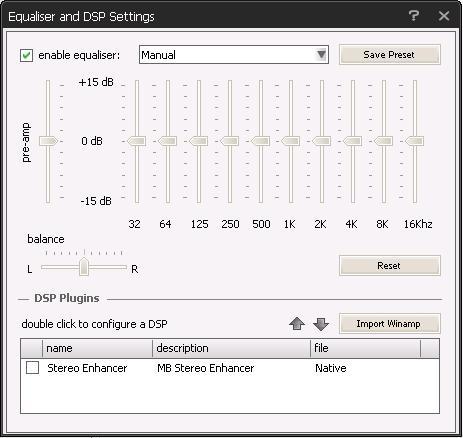Image resolution: width=463 pixels, height=438 pixels.
Task: Click the Import Winamp button
Action: pyautogui.click(x=389, y=323)
